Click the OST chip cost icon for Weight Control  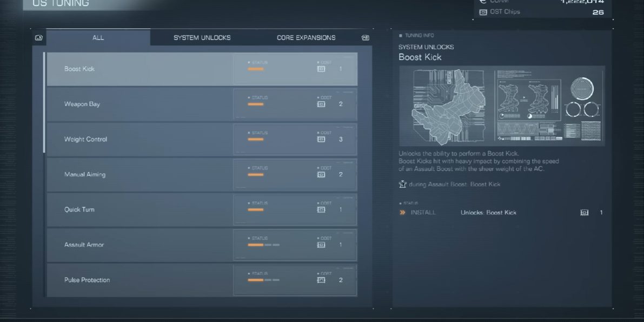[321, 140]
